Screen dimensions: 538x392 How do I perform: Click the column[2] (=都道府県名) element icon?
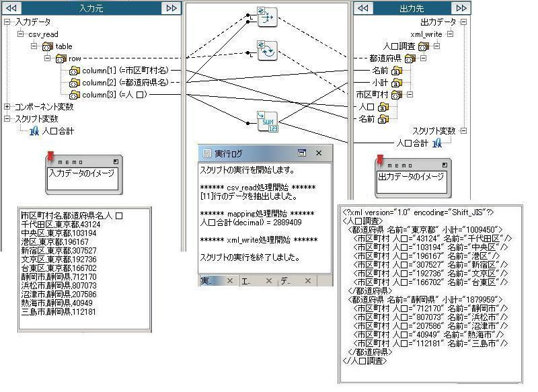tap(74, 83)
